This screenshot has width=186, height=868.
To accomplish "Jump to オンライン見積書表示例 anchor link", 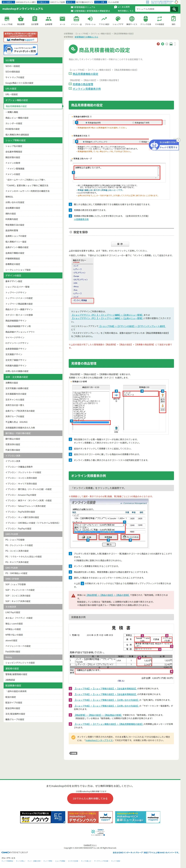I will [x=87, y=89].
